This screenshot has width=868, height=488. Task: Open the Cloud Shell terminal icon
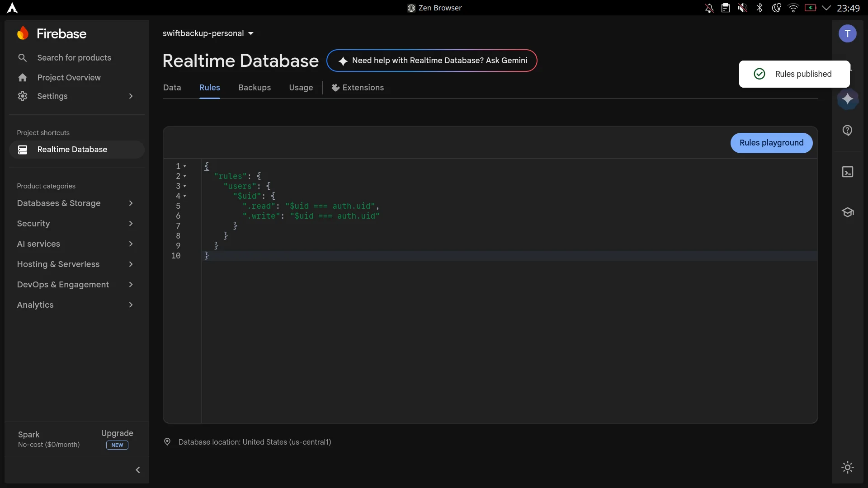click(848, 172)
